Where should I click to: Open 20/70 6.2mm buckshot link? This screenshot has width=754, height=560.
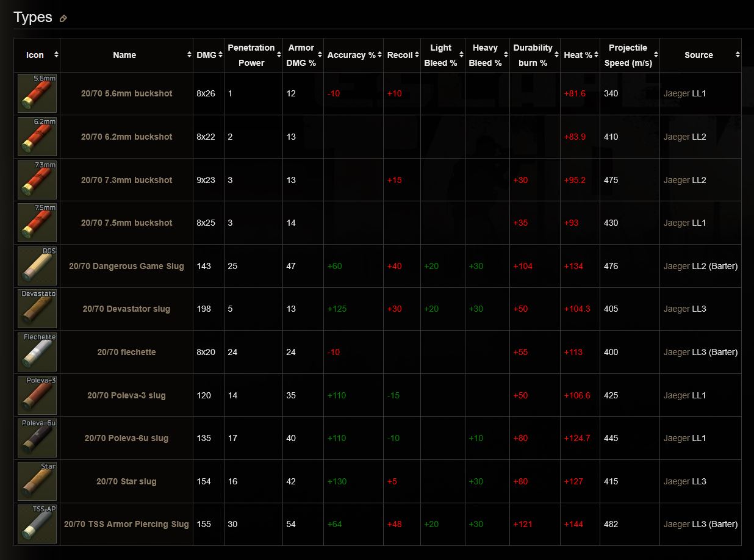pos(127,137)
